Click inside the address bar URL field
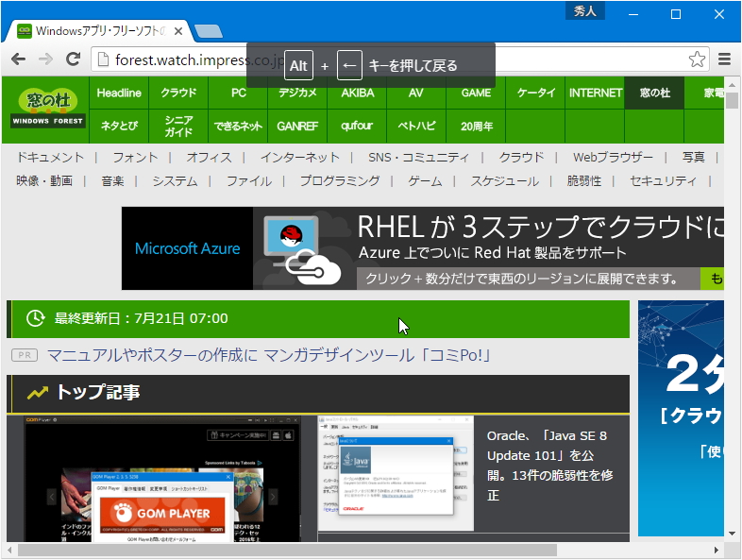 click(400, 59)
